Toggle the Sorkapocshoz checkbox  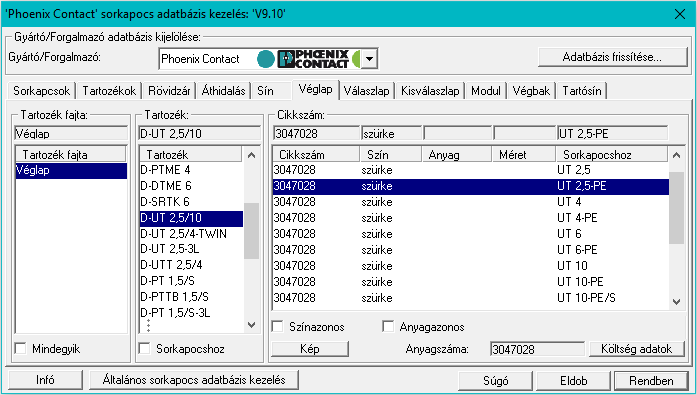[144, 348]
